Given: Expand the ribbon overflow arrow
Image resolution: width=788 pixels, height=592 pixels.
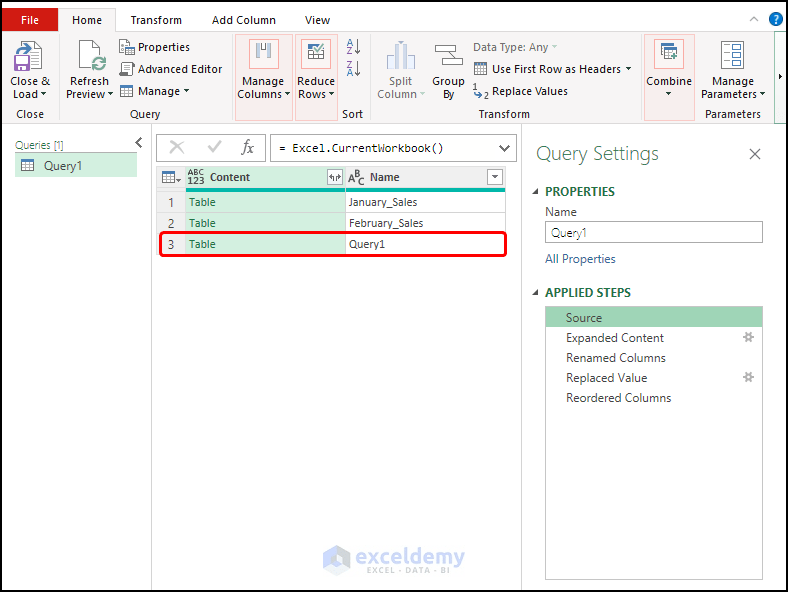Looking at the screenshot, I should pos(780,77).
